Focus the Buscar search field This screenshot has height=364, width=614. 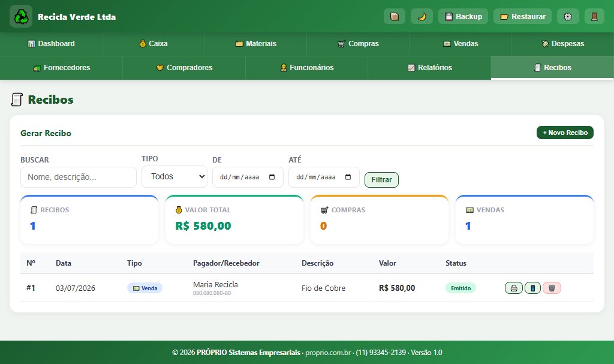pyautogui.click(x=79, y=177)
